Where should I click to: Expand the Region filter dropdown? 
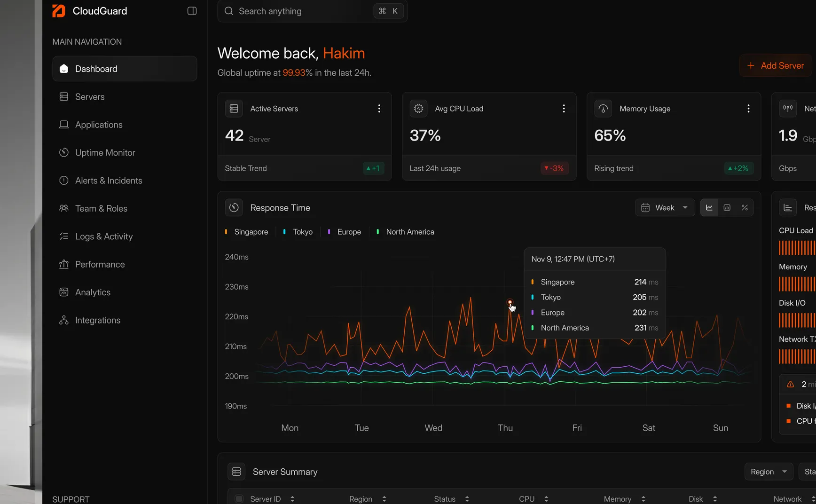point(769,472)
